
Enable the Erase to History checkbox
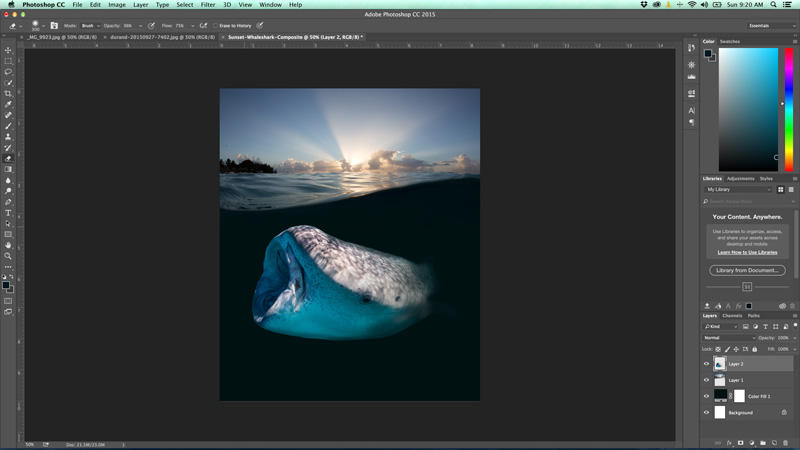point(215,25)
